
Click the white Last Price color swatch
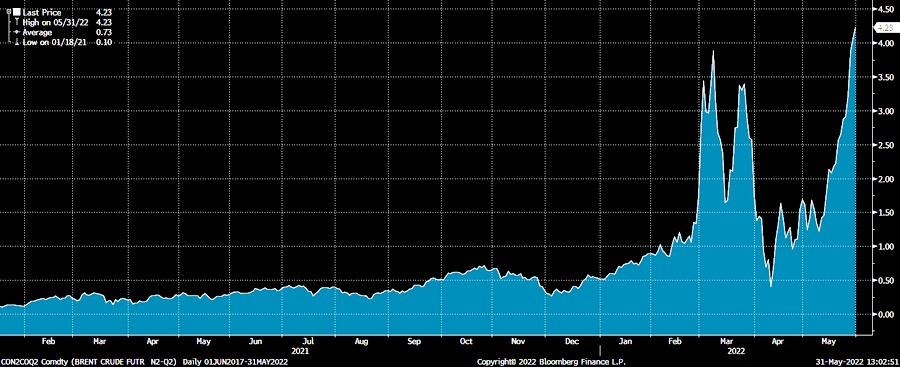(x=17, y=12)
